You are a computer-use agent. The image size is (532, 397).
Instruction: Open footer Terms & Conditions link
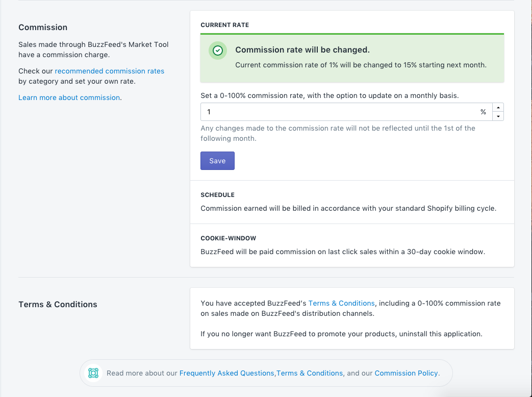tap(310, 373)
